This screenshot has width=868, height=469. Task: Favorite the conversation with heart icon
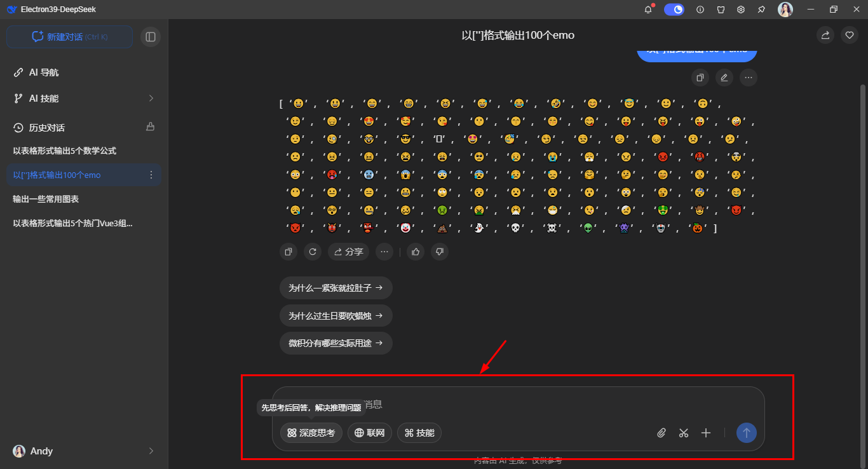(x=849, y=35)
